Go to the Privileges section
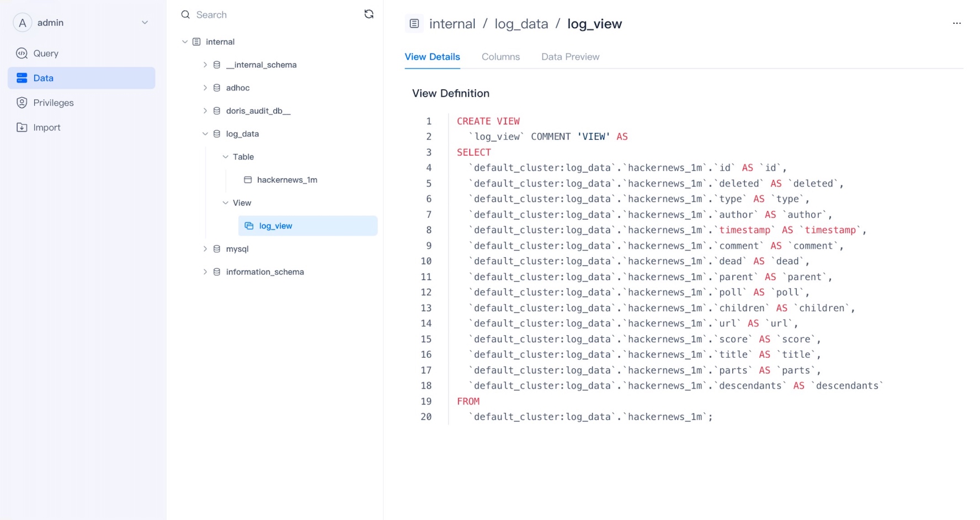980x520 pixels. pyautogui.click(x=53, y=103)
